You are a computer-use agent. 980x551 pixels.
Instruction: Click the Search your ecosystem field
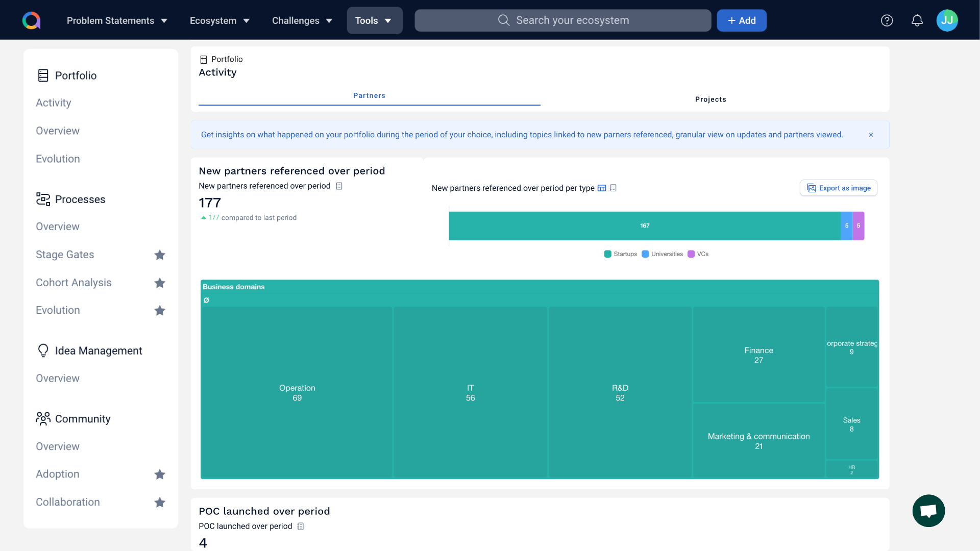coord(562,20)
